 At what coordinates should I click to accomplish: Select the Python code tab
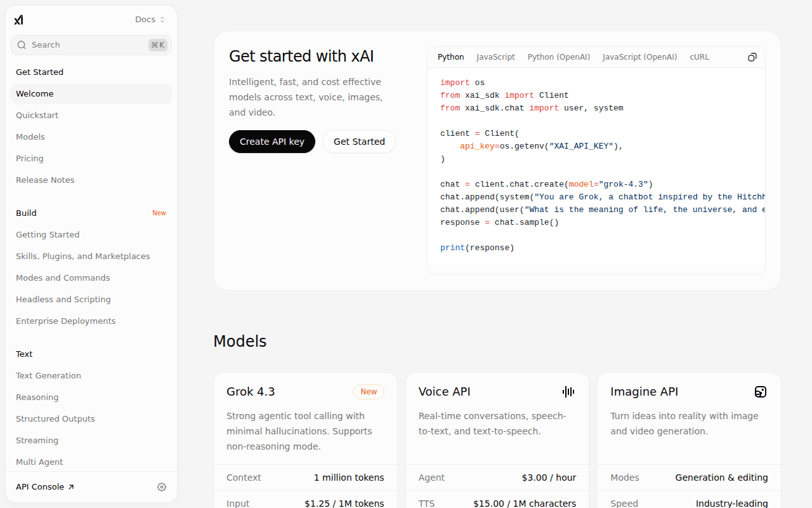point(451,57)
